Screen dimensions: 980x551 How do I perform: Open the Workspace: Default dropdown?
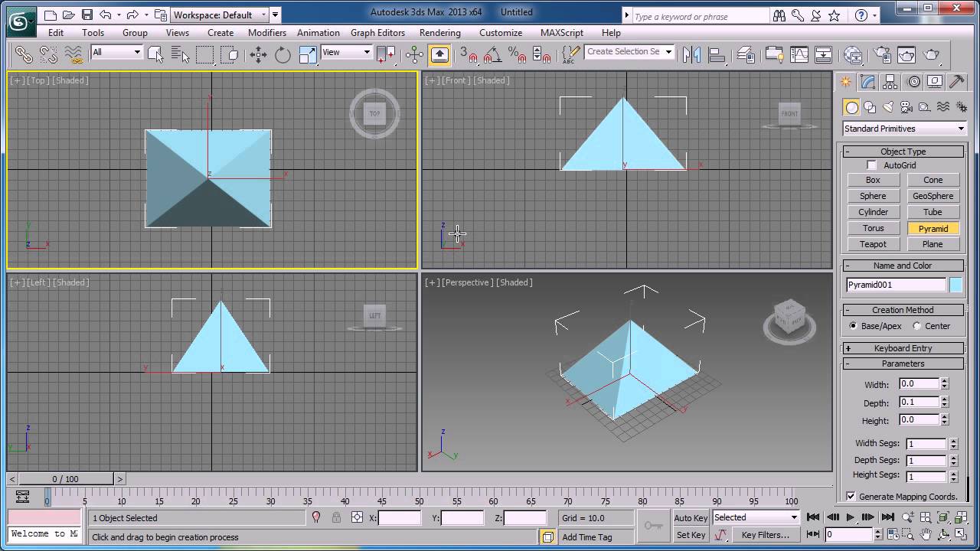click(x=220, y=15)
